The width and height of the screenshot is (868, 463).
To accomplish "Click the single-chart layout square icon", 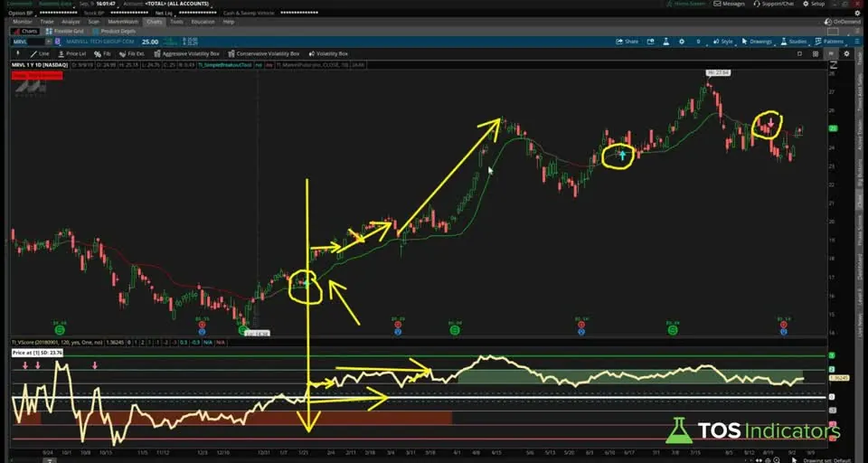I will click(x=799, y=53).
